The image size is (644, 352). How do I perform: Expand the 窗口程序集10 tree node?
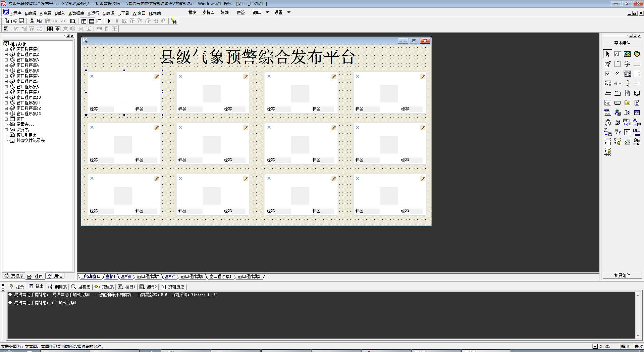6,97
